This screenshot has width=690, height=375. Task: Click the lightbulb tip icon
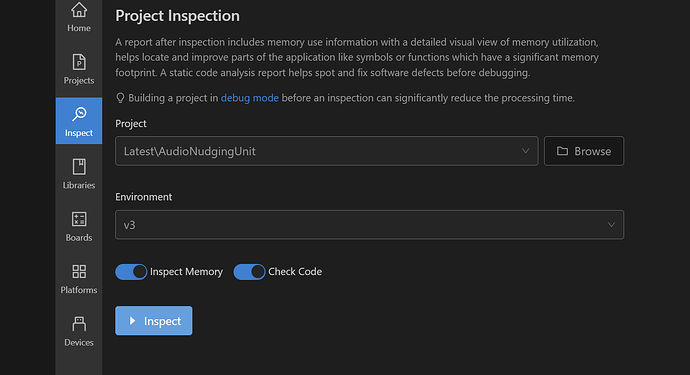[120, 98]
